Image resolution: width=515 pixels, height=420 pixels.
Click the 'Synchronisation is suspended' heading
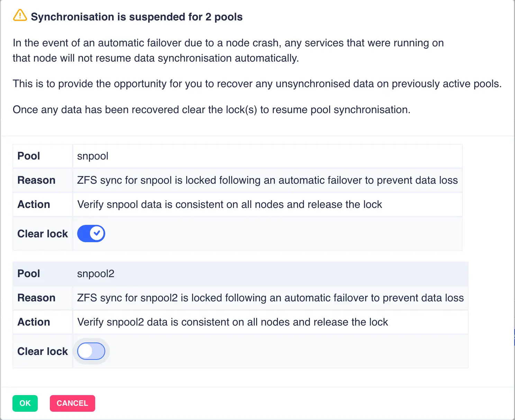(137, 17)
